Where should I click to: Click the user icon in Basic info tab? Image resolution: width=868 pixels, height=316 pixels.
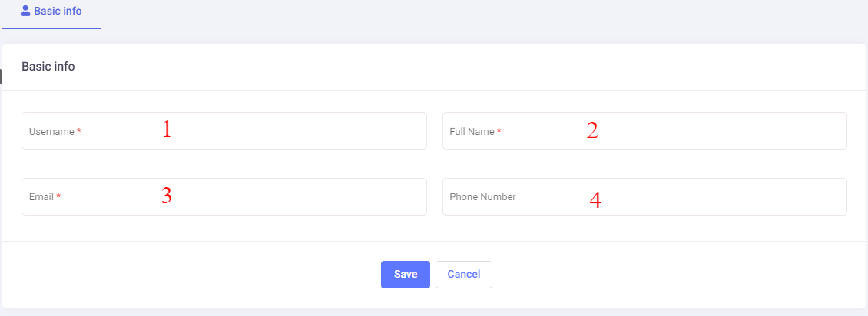pyautogui.click(x=25, y=11)
